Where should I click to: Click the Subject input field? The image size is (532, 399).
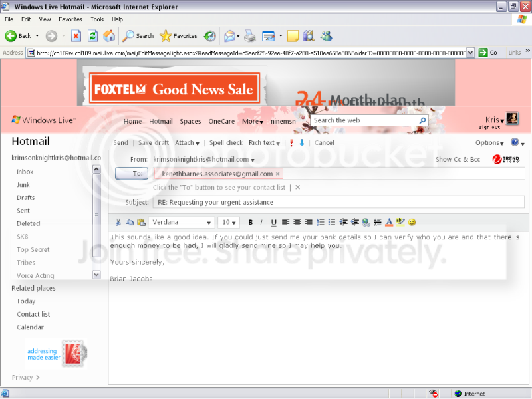pos(338,203)
